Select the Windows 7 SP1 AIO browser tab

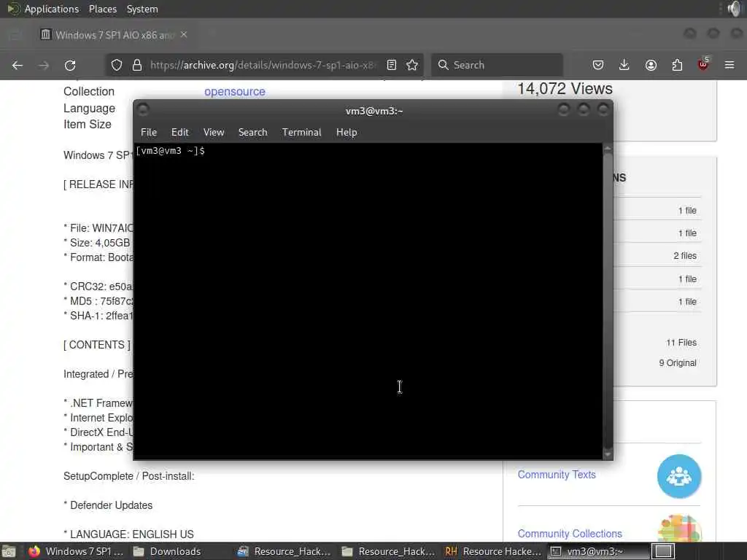113,35
